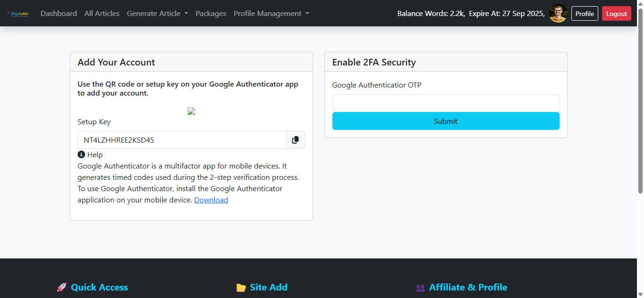Focus the Google Authenticator OTP input field
The image size is (644, 298).
pyautogui.click(x=446, y=103)
